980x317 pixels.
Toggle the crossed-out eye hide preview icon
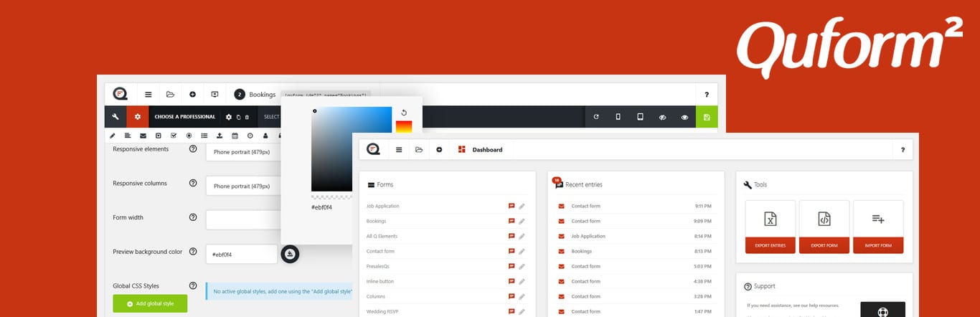click(662, 117)
